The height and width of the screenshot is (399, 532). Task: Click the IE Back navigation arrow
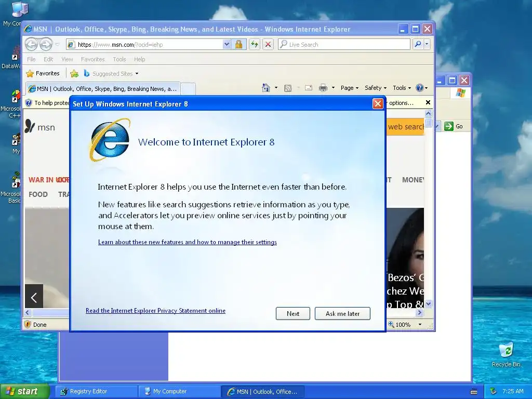click(32, 44)
